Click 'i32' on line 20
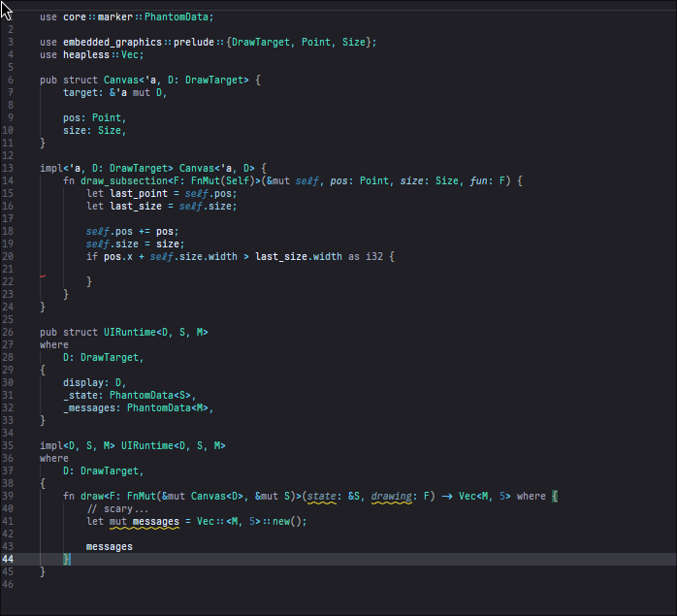677x616 pixels. (x=374, y=257)
